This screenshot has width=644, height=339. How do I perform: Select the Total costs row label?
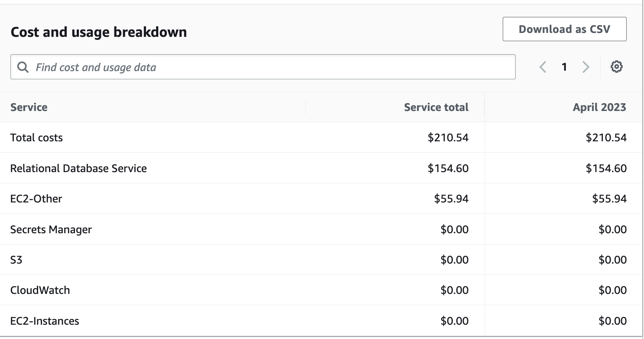[36, 138]
